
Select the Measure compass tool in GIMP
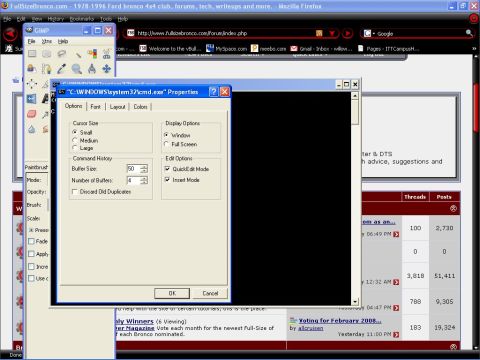tap(92, 69)
